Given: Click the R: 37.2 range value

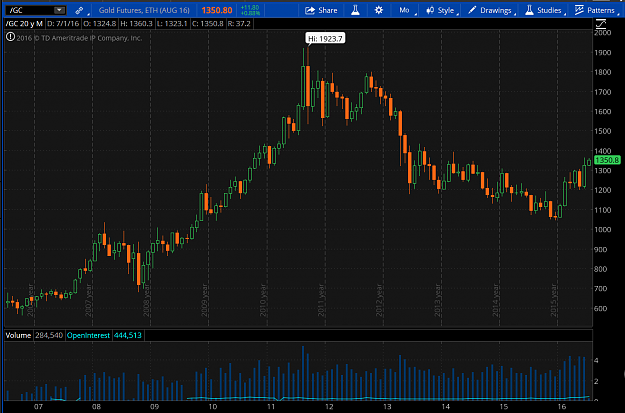Looking at the screenshot, I should click(239, 24).
